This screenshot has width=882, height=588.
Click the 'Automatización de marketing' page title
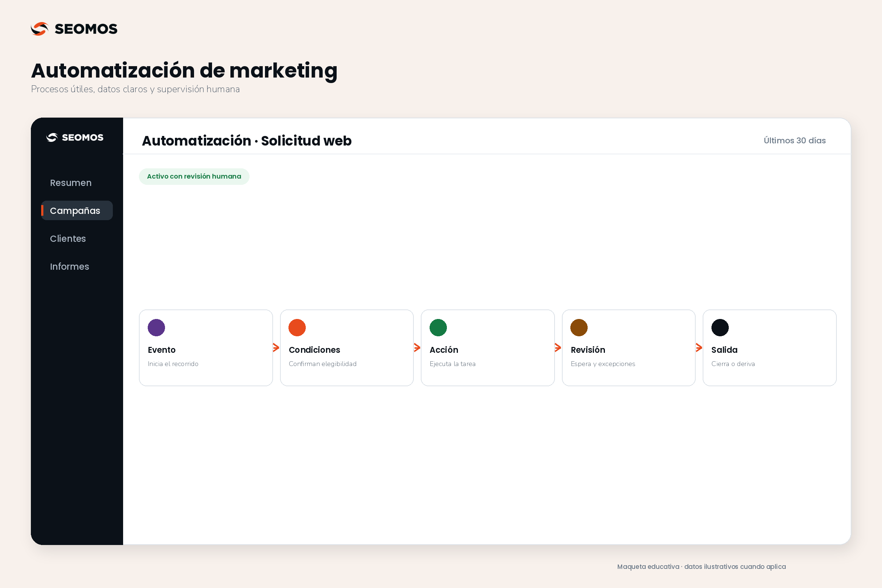pos(184,71)
